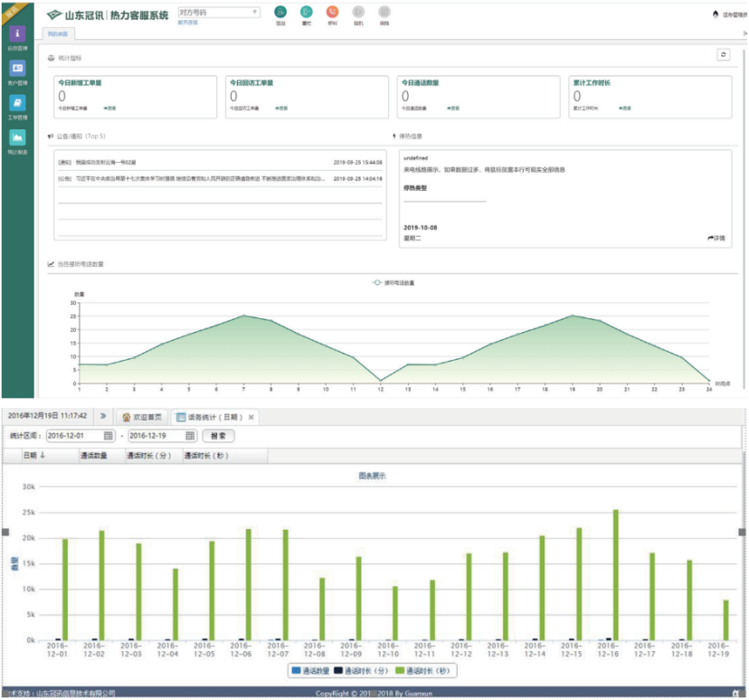Close the 话务统计（日期） tab
The image size is (749, 700).
(x=251, y=417)
